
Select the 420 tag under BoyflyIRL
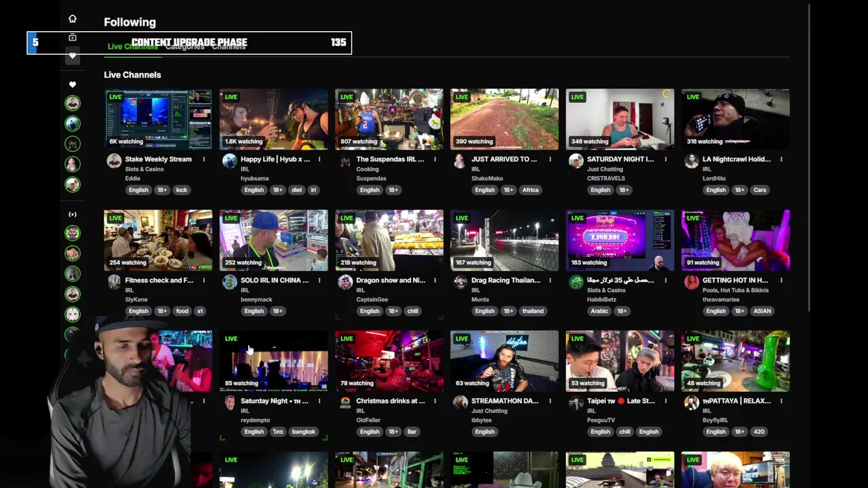point(759,432)
